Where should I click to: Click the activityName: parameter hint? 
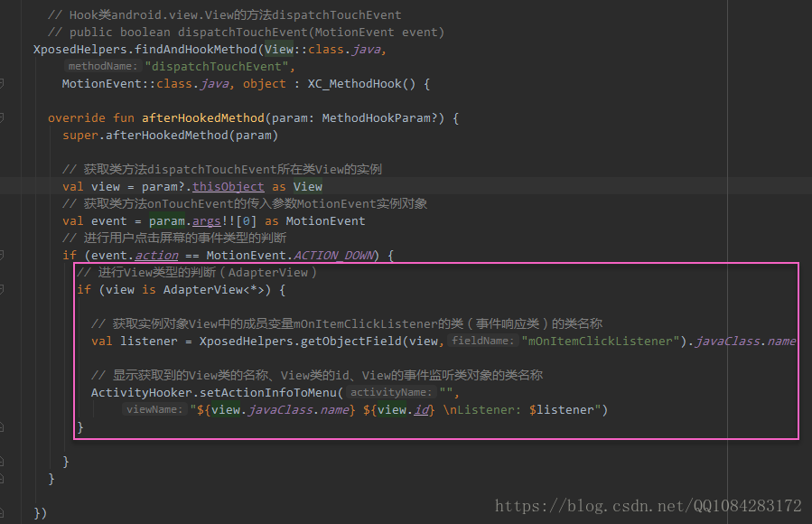(390, 392)
